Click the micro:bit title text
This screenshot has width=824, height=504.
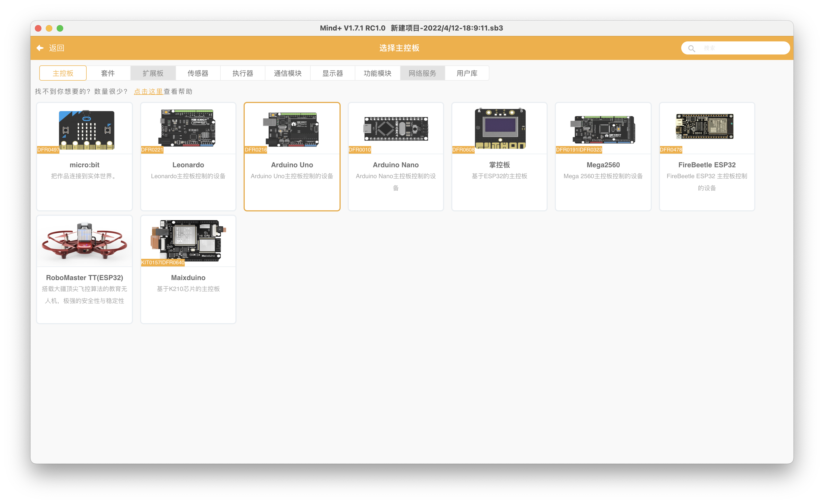[84, 165]
